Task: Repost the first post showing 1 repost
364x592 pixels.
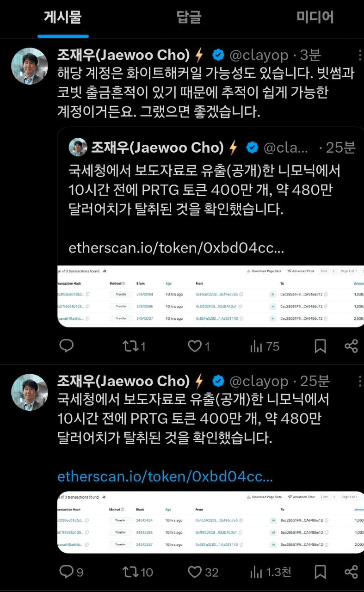Action: pos(134,346)
